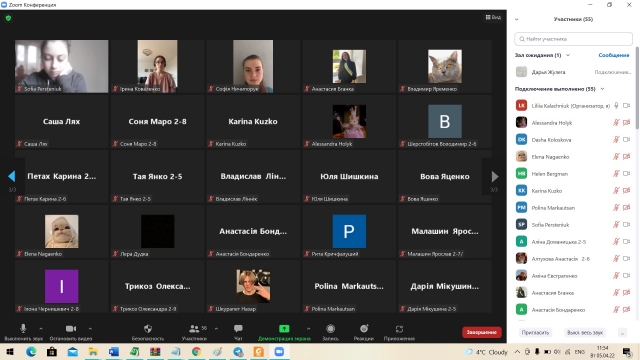Image resolution: width=640 pixels, height=360 pixels.
Task: Select Sofia Persteniuk video tile
Action: coord(62,66)
